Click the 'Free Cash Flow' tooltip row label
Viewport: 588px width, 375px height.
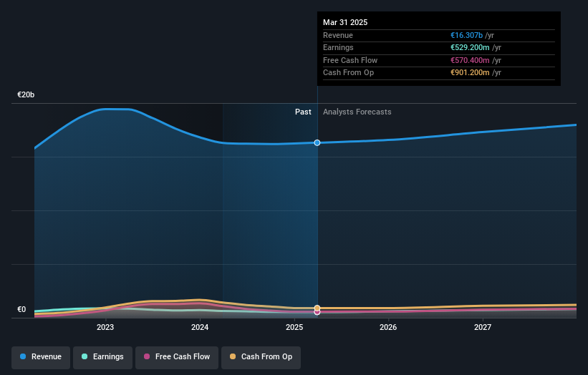[350, 60]
